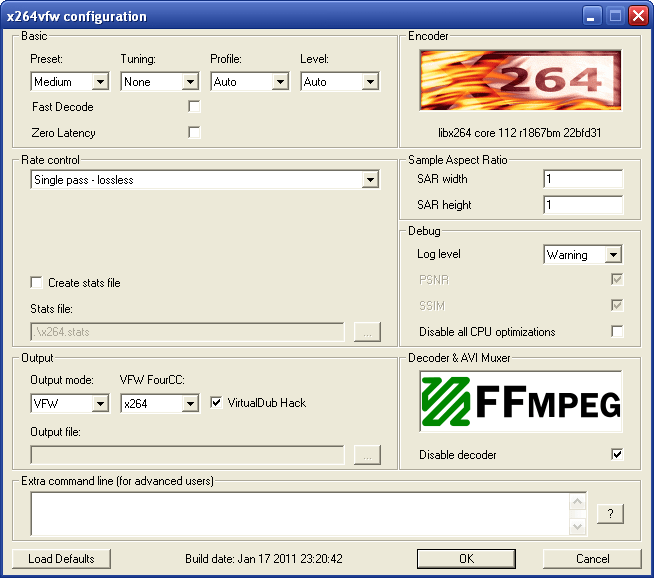This screenshot has height=578, width=654.
Task: Open the VFW FourCC dropdown
Action: [x=160, y=404]
